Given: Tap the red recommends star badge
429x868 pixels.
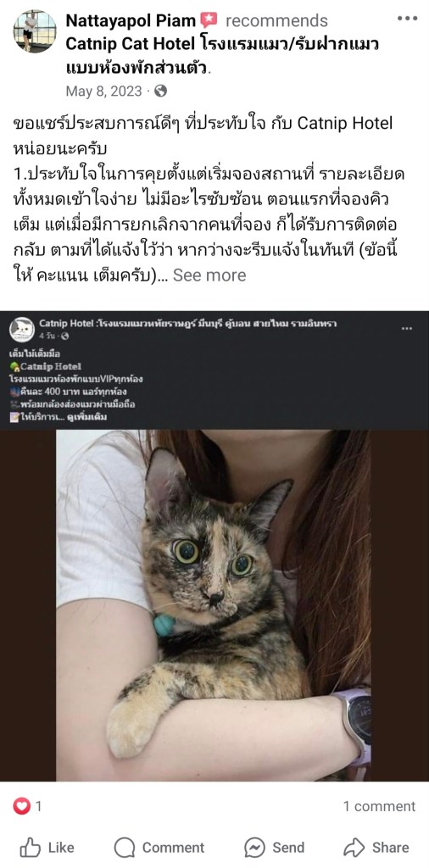Looking at the screenshot, I should pos(209,20).
